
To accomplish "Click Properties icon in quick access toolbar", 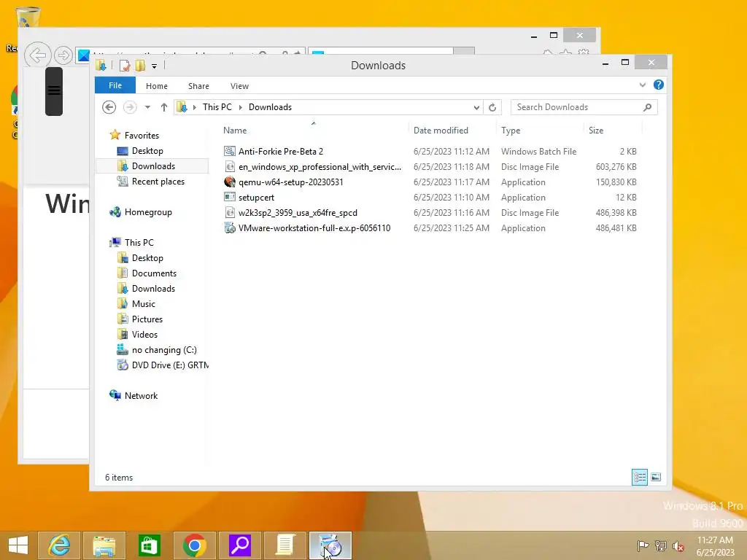I will (124, 66).
